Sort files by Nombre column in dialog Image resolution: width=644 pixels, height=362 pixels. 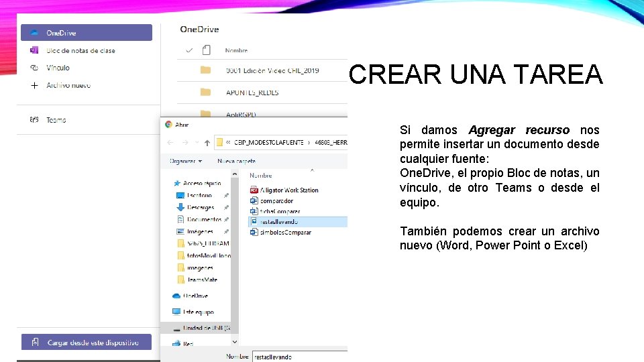pyautogui.click(x=261, y=175)
